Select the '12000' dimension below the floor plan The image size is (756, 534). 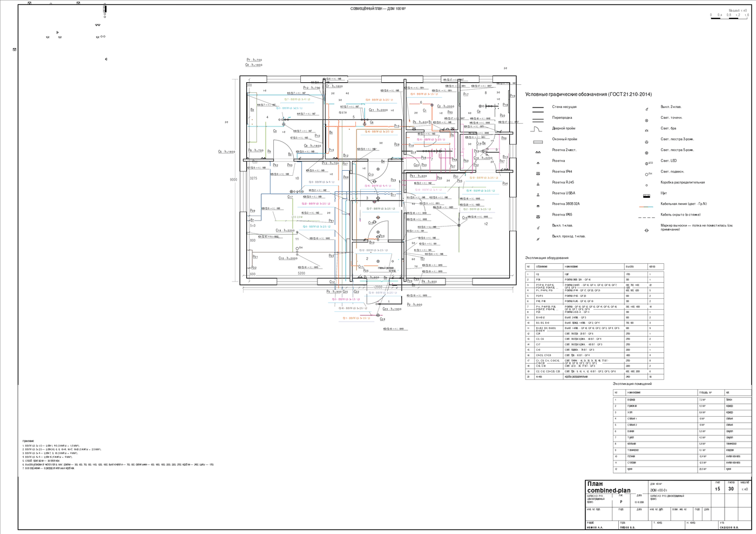pos(378,288)
